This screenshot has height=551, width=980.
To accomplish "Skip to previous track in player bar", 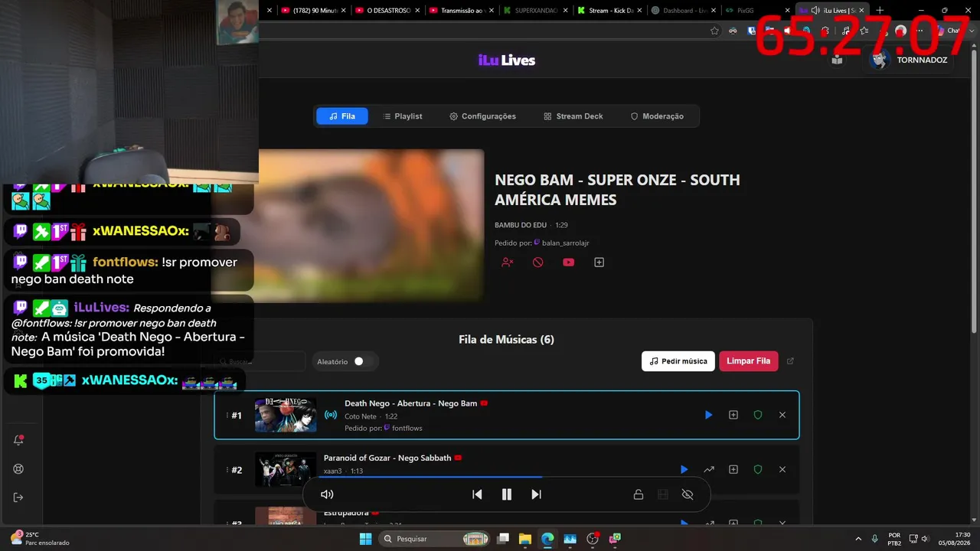I will [477, 494].
